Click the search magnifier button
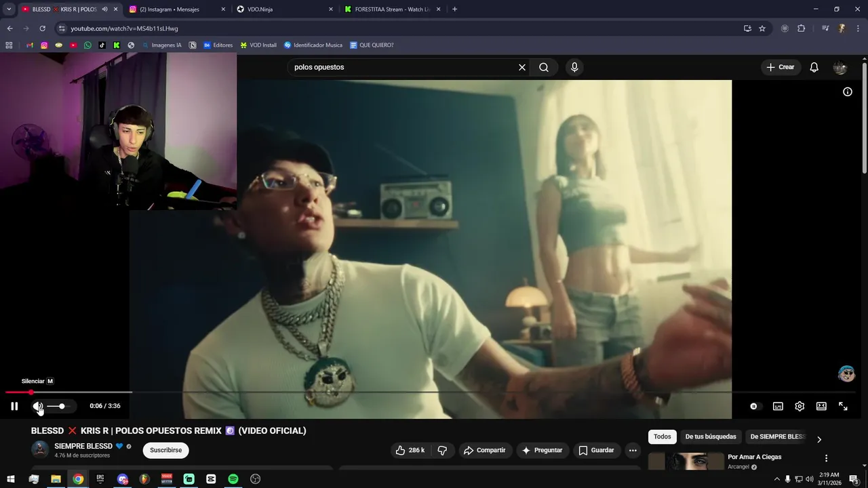 [544, 67]
